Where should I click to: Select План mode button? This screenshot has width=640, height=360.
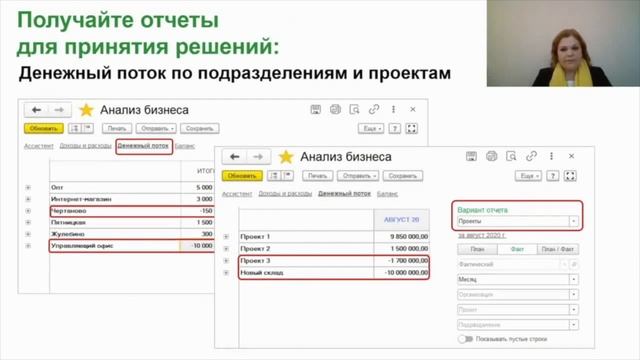pyautogui.click(x=478, y=249)
